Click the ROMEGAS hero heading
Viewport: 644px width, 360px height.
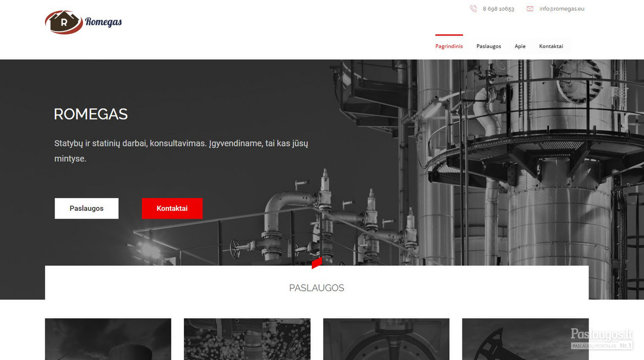91,114
